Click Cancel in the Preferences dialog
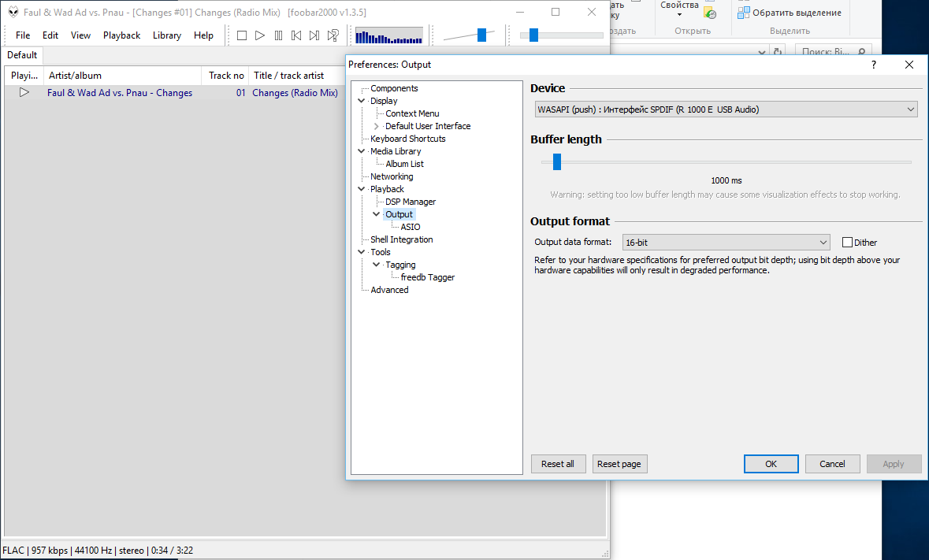929x560 pixels. [x=832, y=464]
